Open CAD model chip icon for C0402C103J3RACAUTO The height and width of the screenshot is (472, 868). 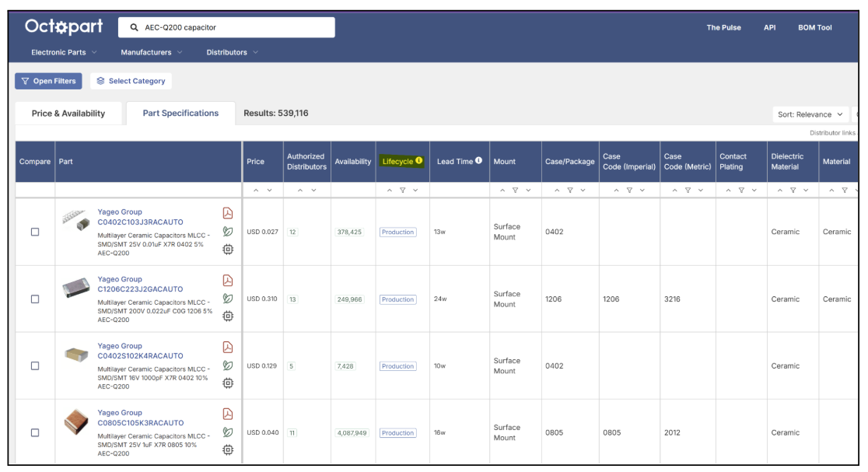228,250
